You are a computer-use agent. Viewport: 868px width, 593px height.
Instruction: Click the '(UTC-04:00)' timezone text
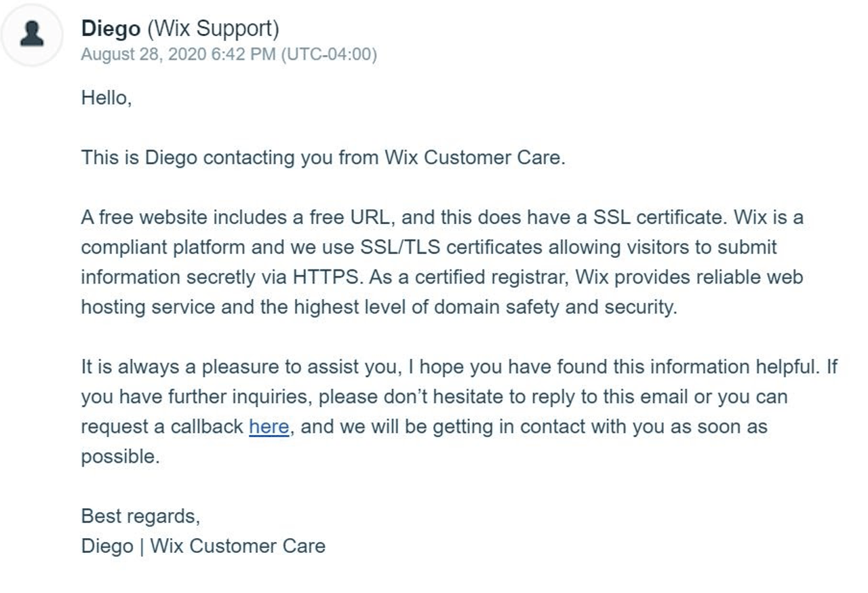(x=330, y=54)
